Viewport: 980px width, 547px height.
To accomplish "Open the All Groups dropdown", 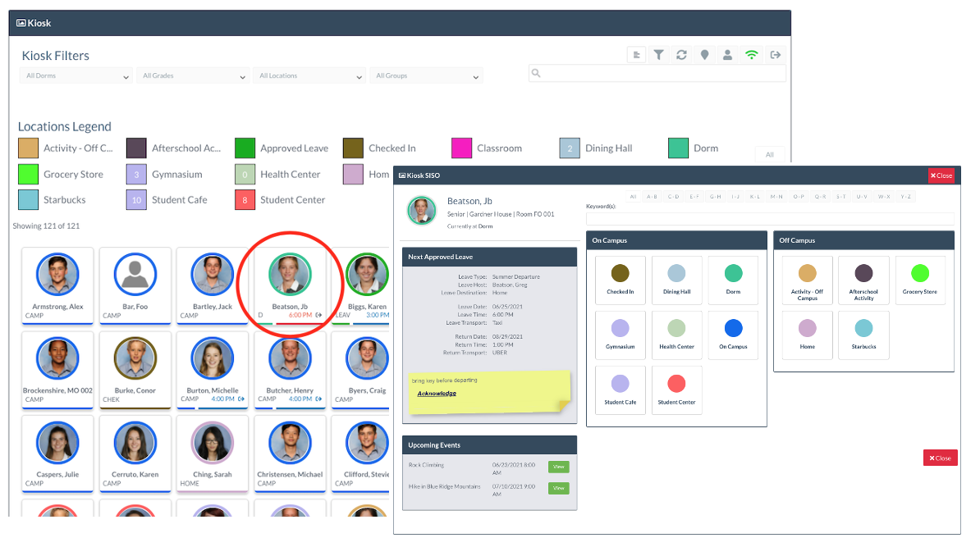I will click(x=426, y=75).
